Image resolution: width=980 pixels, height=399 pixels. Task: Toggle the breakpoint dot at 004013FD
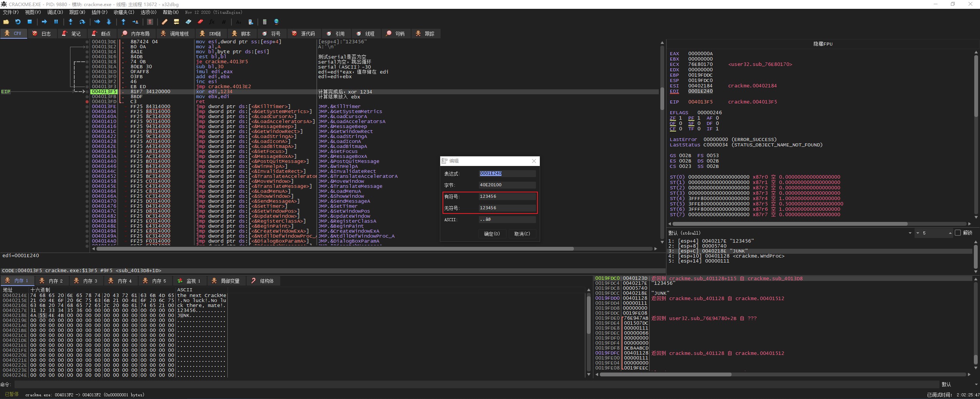87,102
